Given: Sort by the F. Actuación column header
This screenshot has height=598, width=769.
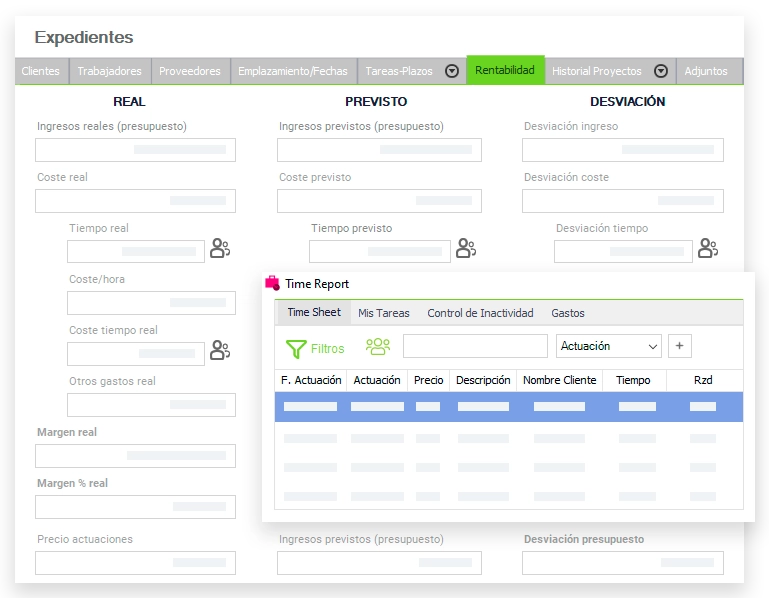Looking at the screenshot, I should click(x=311, y=380).
